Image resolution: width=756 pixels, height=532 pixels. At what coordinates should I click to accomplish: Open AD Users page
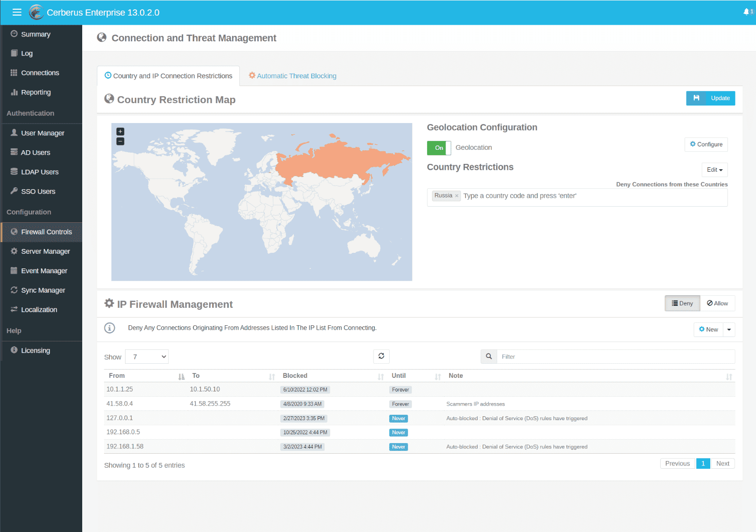click(x=41, y=153)
